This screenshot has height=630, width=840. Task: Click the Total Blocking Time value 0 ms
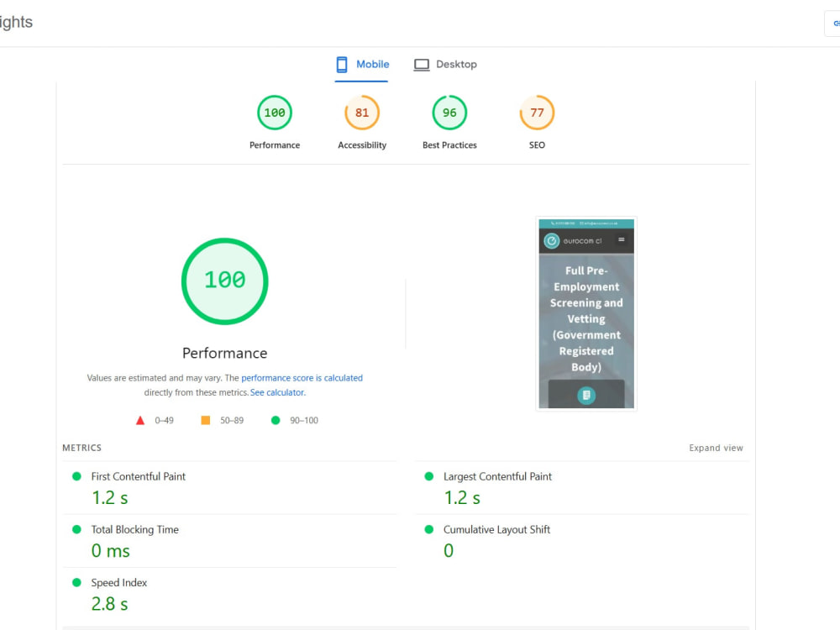point(110,551)
